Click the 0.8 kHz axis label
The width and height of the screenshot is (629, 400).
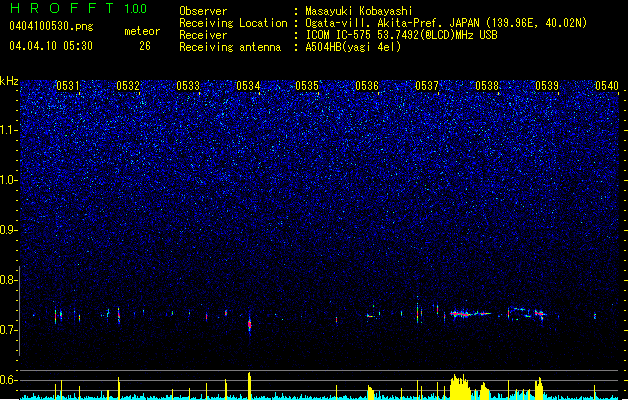pos(9,280)
